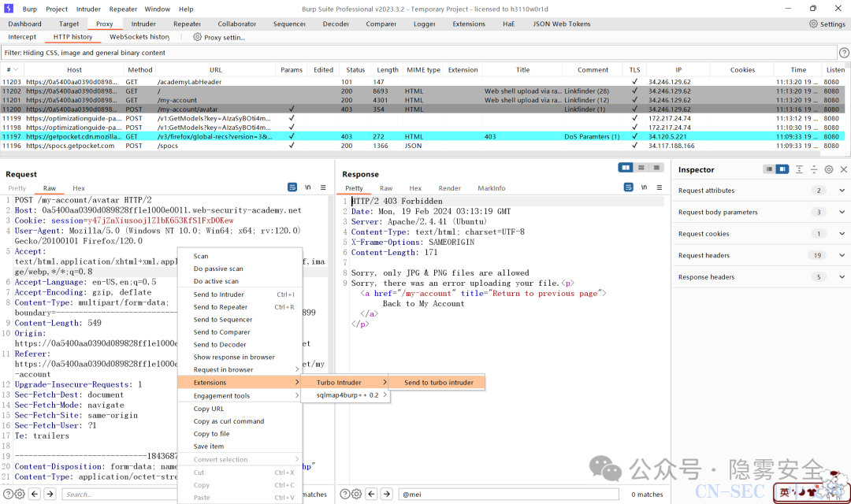
Task: Go to next match in Response search
Action: click(x=386, y=494)
